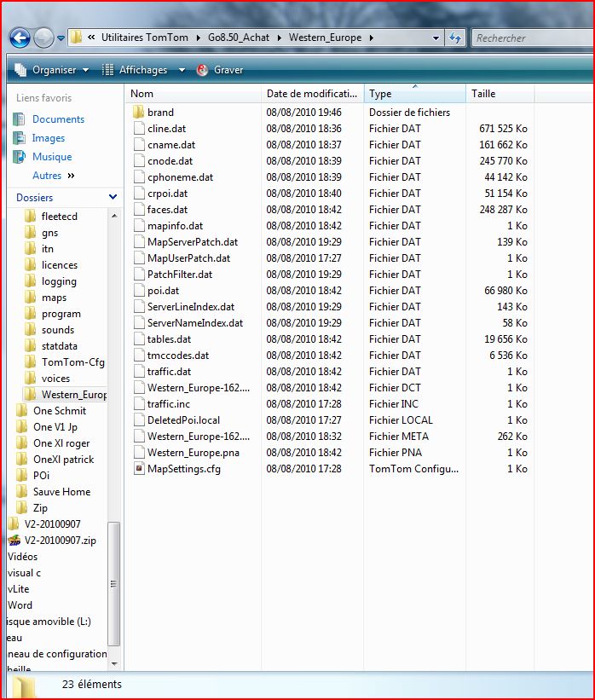Sort by Date de modification column

[313, 93]
